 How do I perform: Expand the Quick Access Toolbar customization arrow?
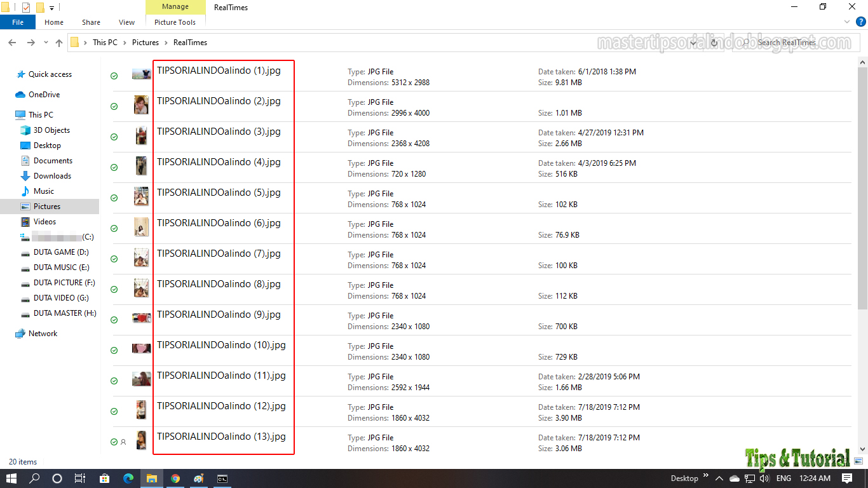tap(51, 8)
